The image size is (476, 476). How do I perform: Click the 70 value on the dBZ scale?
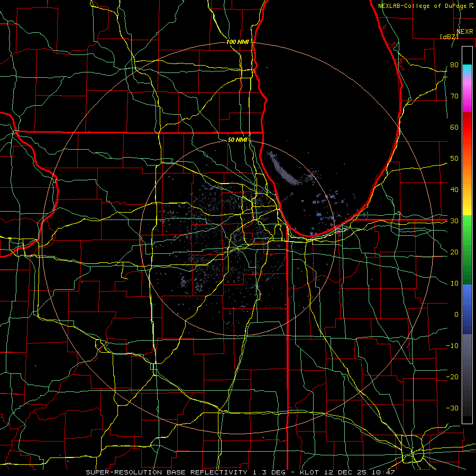click(x=454, y=96)
